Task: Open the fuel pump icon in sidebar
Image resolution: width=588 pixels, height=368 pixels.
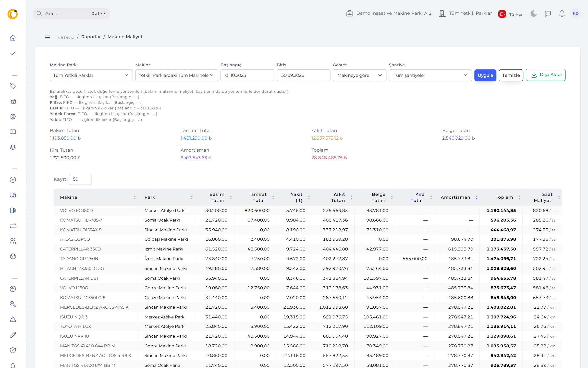Action: pyautogui.click(x=13, y=210)
